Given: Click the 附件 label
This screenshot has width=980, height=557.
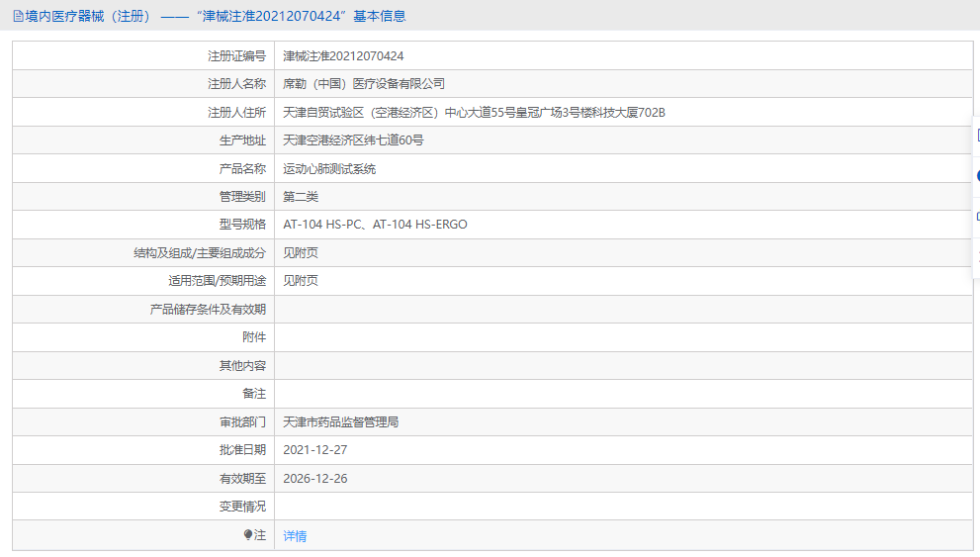Looking at the screenshot, I should pyautogui.click(x=254, y=337).
